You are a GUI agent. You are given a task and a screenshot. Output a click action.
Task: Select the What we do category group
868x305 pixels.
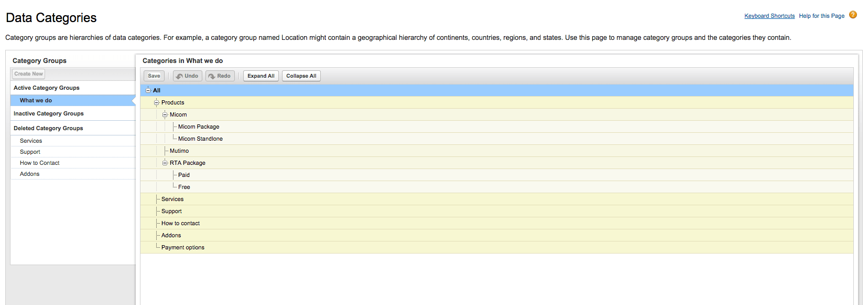pos(73,100)
